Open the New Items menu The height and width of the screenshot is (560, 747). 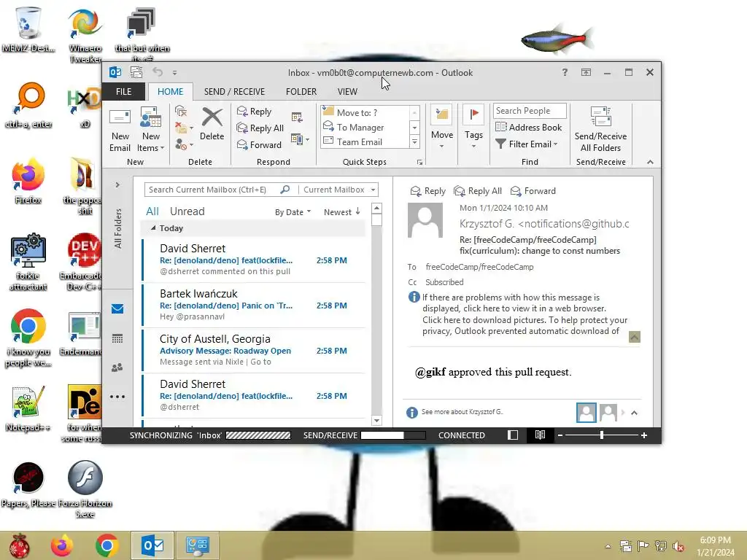point(150,130)
